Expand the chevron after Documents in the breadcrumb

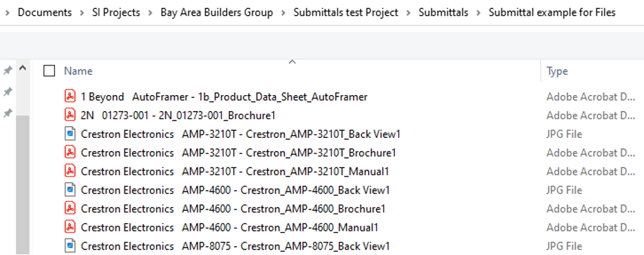tap(81, 12)
